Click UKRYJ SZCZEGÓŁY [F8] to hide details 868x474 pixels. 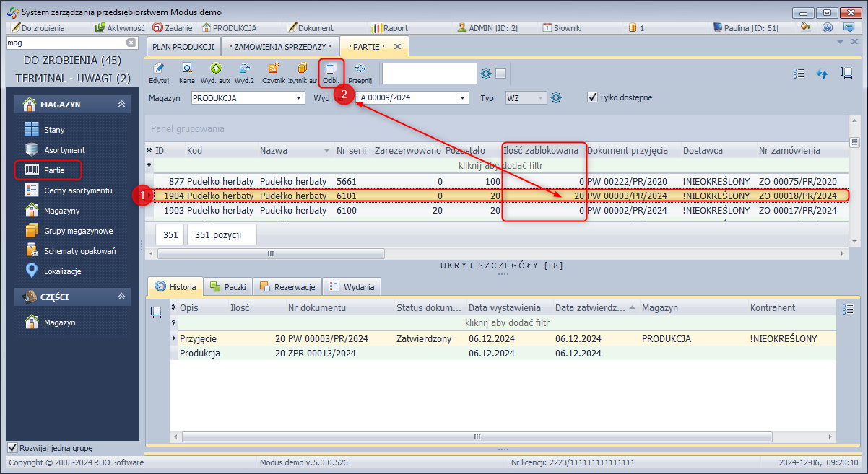coord(501,265)
